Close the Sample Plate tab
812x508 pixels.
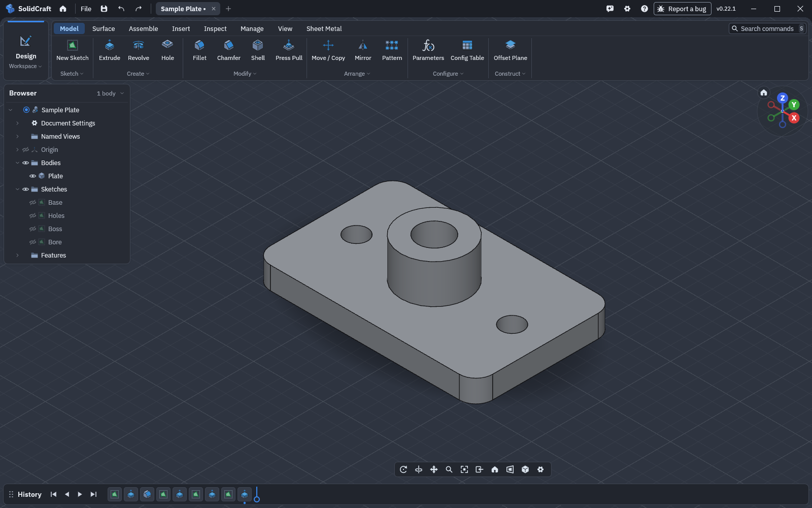point(214,9)
